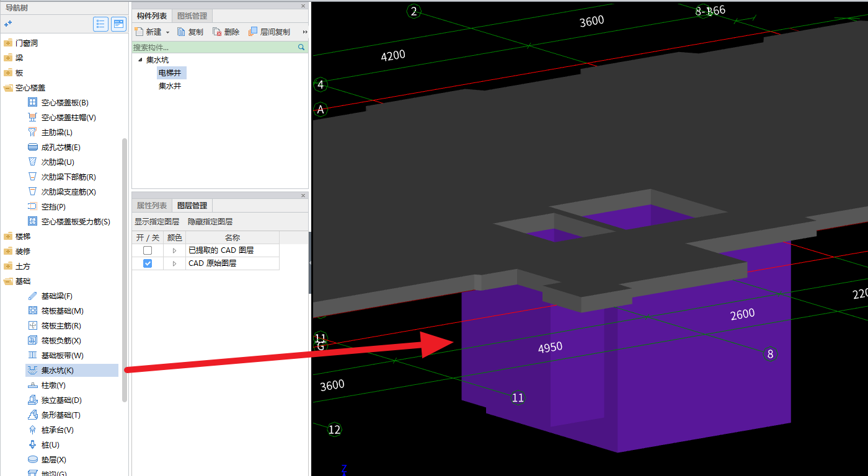Expand the 土方 folder

click(x=8, y=266)
